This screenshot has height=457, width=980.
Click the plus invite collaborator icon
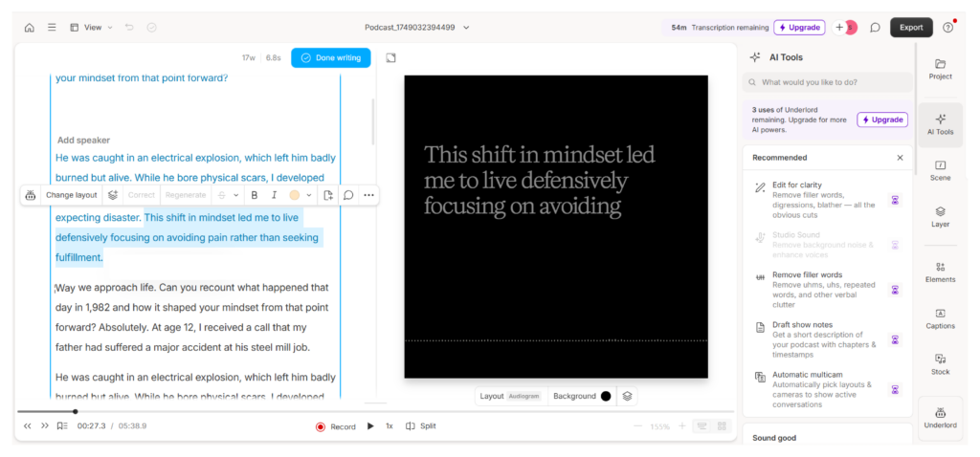(x=838, y=28)
